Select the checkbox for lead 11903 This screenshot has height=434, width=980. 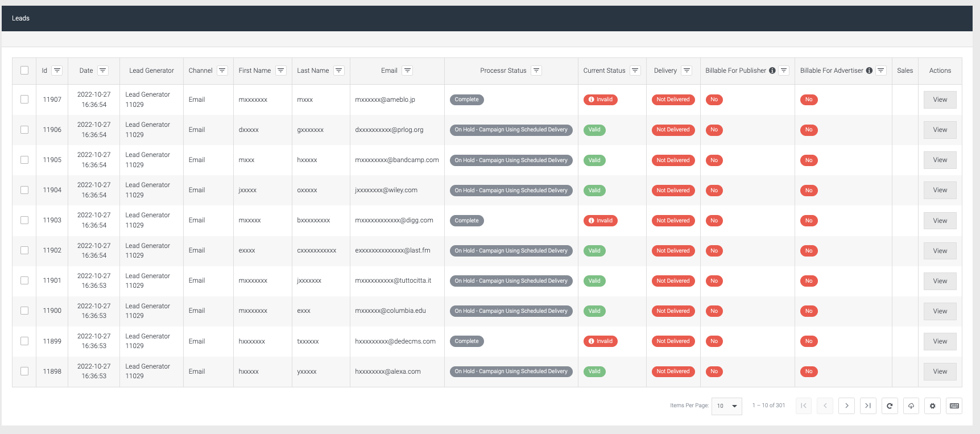[24, 220]
